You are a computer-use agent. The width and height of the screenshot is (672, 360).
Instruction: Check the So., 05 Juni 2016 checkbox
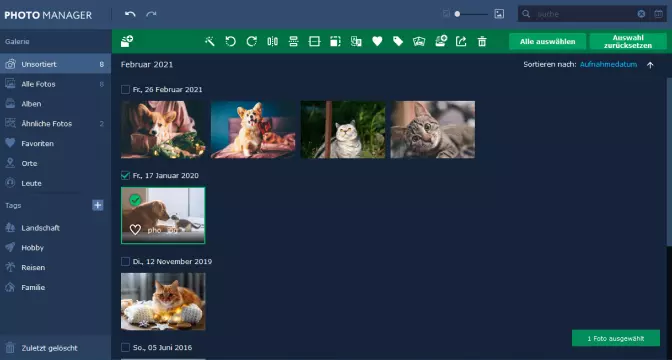pyautogui.click(x=125, y=347)
